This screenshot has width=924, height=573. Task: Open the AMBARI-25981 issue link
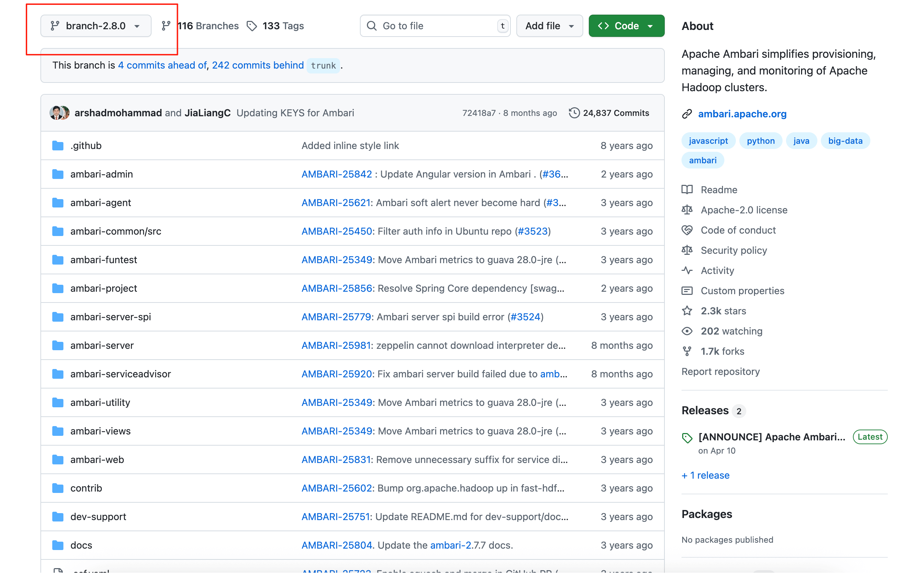tap(336, 345)
